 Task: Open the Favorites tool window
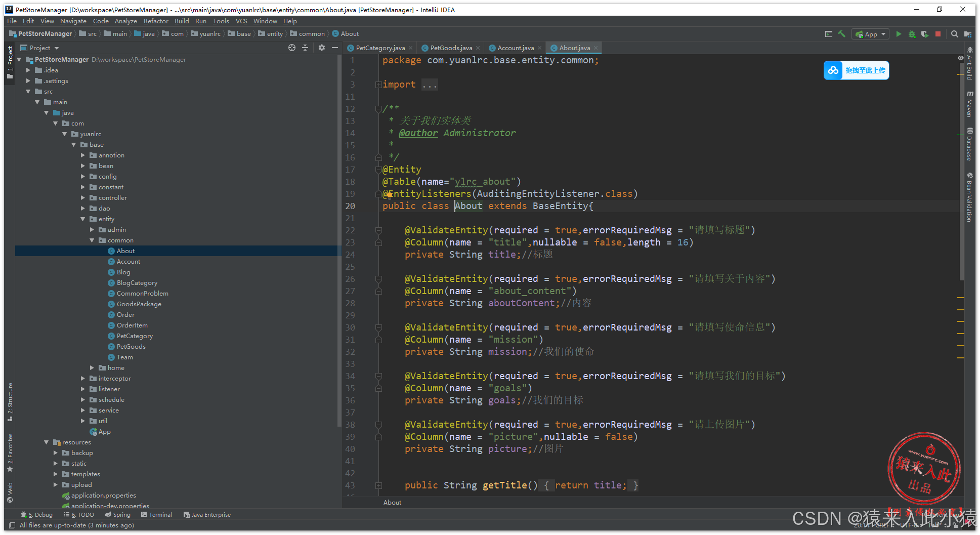10,452
